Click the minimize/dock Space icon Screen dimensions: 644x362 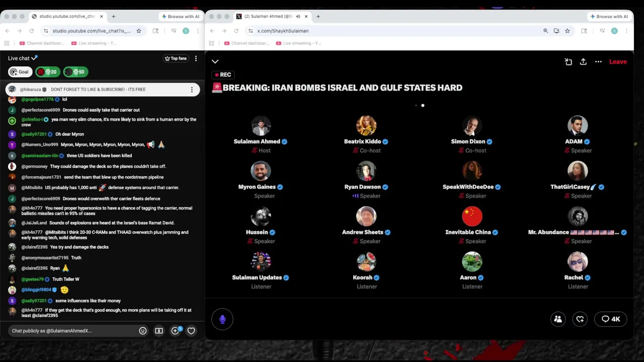568,61
